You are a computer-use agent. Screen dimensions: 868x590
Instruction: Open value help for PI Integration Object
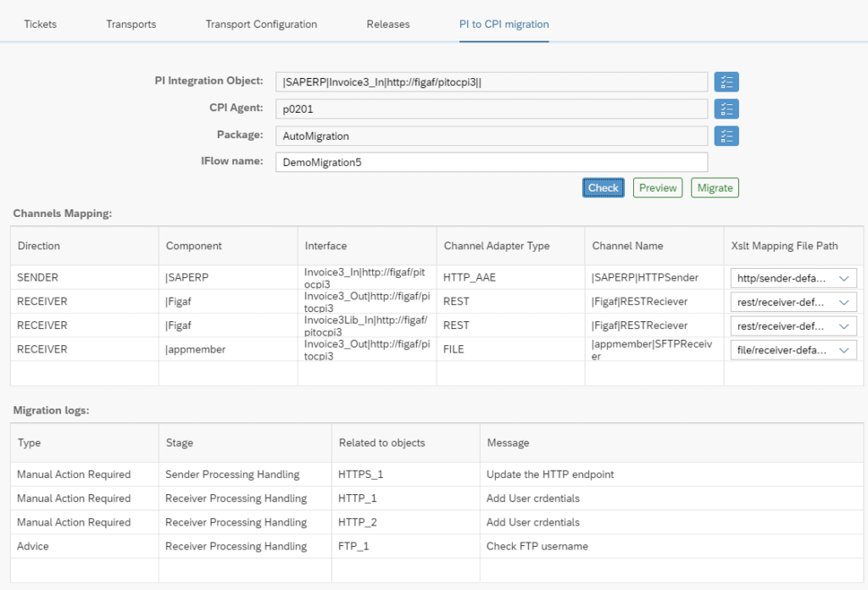pyautogui.click(x=726, y=82)
